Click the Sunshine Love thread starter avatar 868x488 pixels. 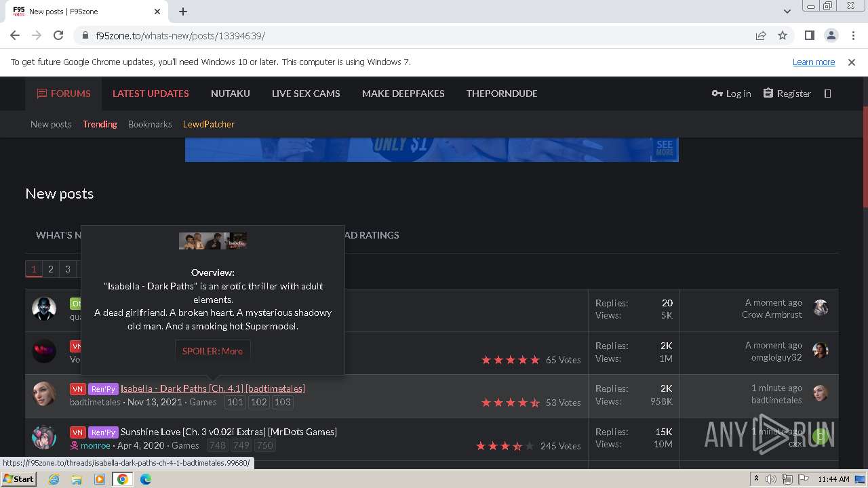44,438
